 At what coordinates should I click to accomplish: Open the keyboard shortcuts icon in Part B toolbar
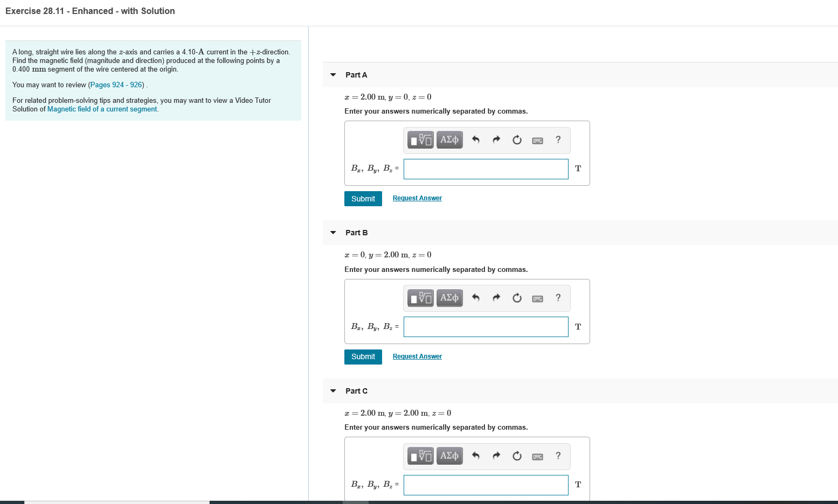(537, 298)
